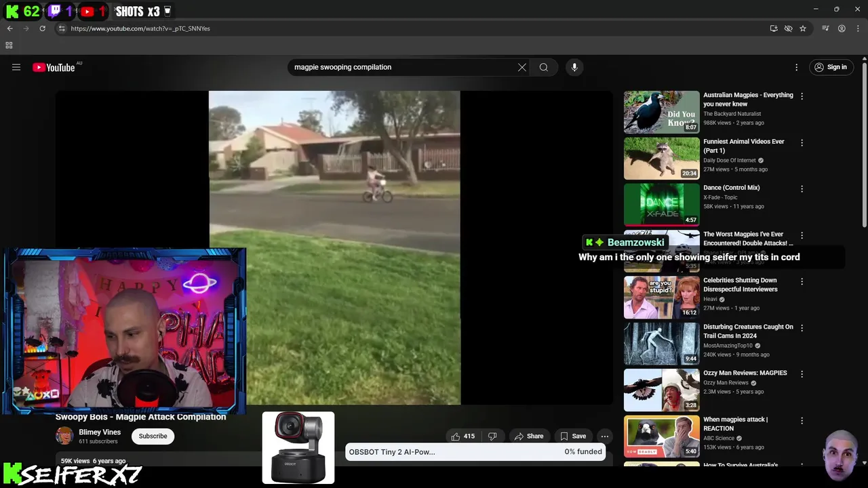Click the MostAmazingTop10 channel name
Viewport: 868px width, 488px height.
point(728,346)
